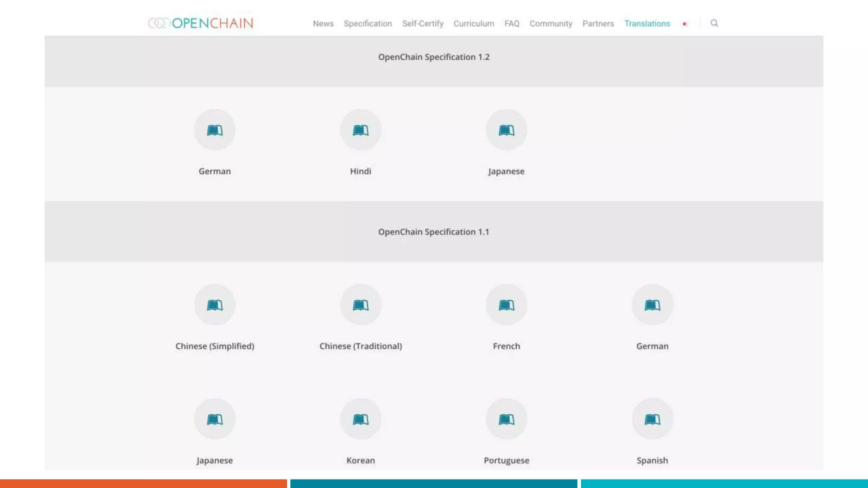Click the Japanese flag language icon
This screenshot has width=868, height=488.
point(684,24)
